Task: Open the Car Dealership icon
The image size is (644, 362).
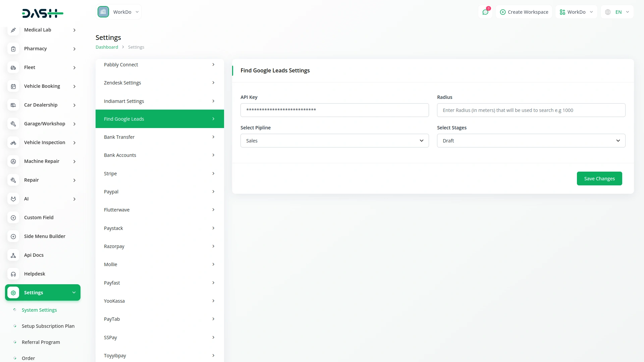Action: tap(13, 105)
